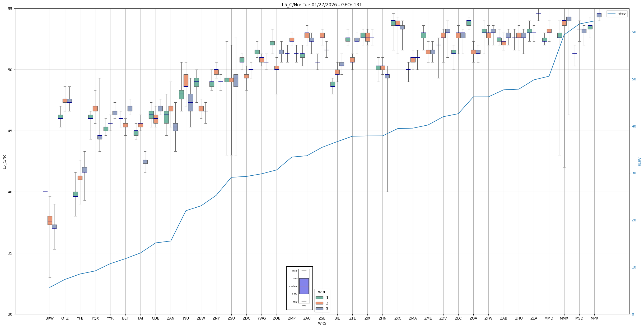Click the MMX station axis label
This screenshot has height=328, width=644.
564,318
